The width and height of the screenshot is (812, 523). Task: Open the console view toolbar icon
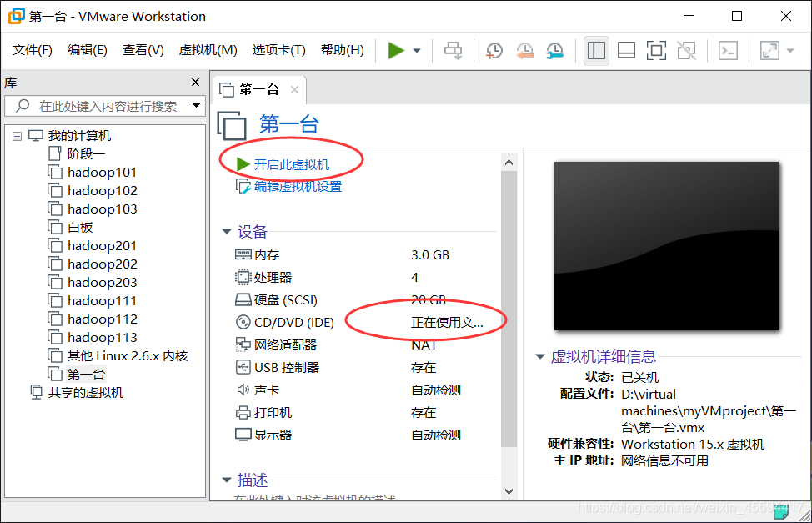(728, 50)
